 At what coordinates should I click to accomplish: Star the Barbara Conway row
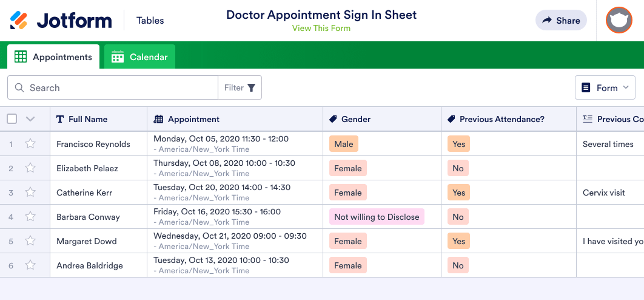pyautogui.click(x=30, y=217)
